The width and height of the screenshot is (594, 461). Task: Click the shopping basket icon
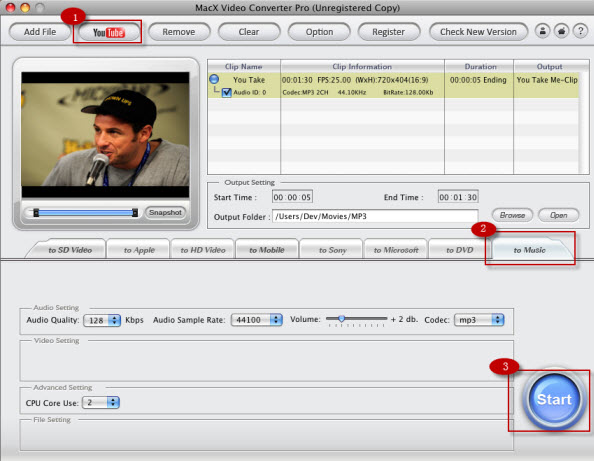[x=561, y=31]
